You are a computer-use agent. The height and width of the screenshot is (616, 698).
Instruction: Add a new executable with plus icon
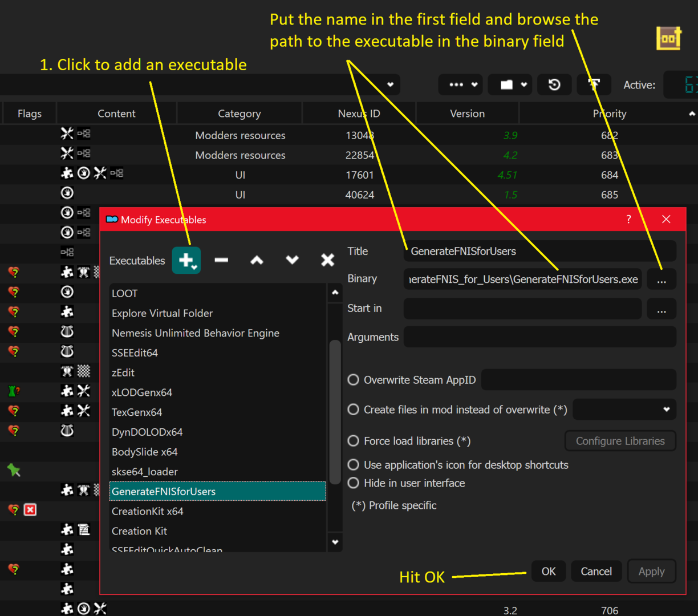186,260
